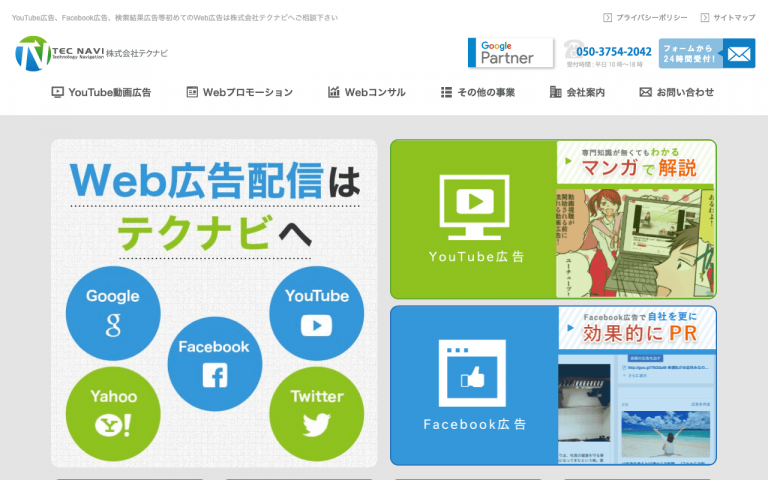Click the YouTube広告 label text
768x480 pixels.
pos(477,257)
